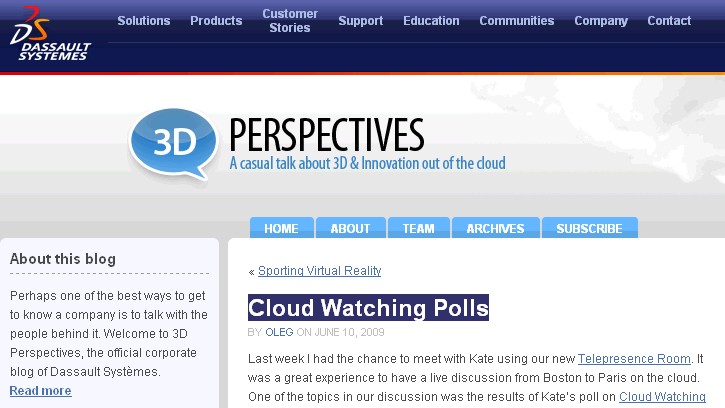Click the 3D speech bubble logo

pos(173,143)
